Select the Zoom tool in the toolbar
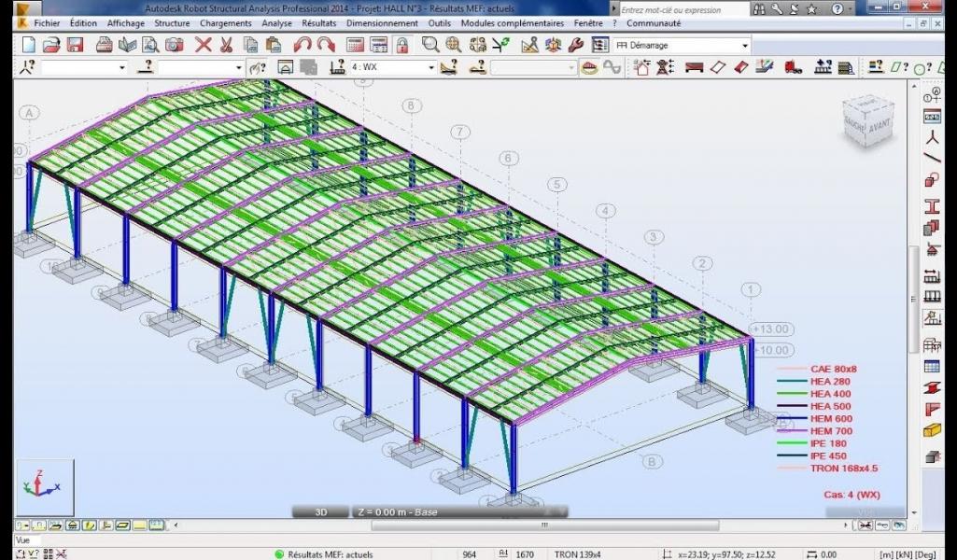957x560 pixels. pos(429,44)
